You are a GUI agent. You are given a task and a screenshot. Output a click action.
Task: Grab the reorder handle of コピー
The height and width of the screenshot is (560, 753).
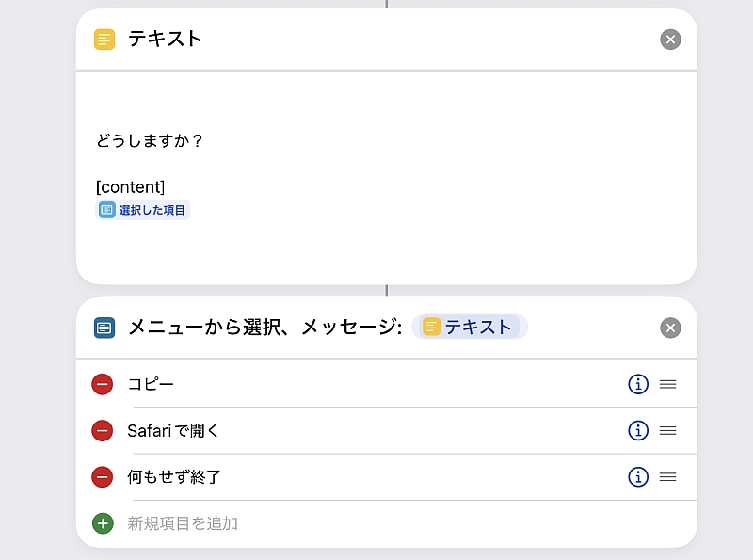[x=668, y=384]
